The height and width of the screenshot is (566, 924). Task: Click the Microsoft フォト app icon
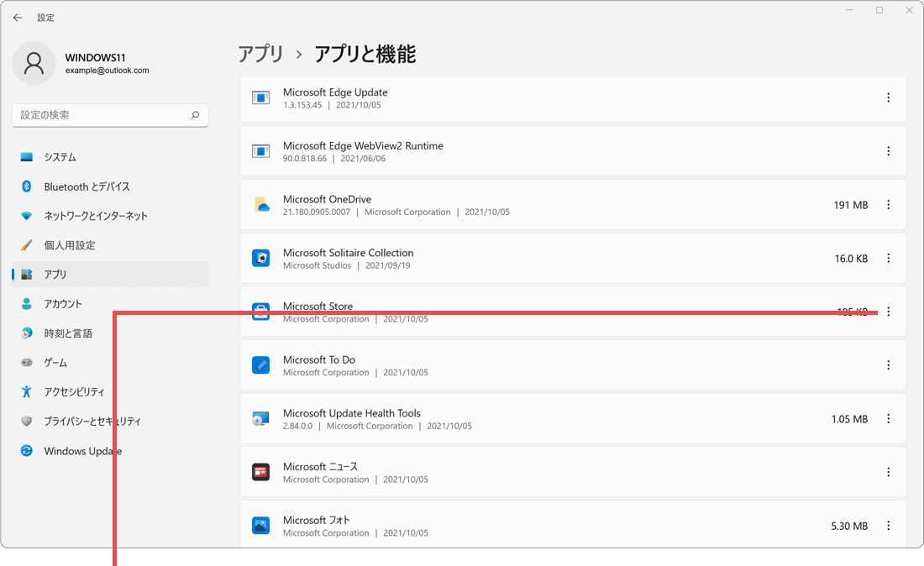[x=261, y=526]
